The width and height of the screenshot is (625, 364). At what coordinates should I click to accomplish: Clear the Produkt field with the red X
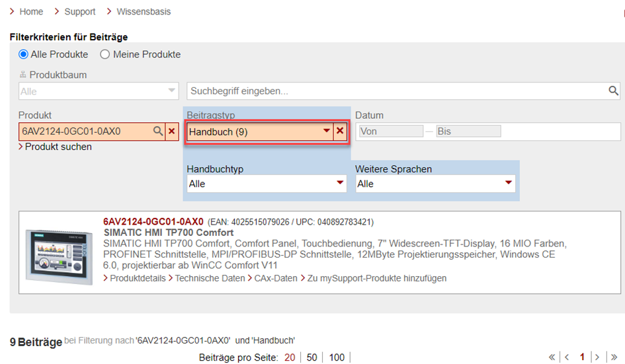(172, 131)
